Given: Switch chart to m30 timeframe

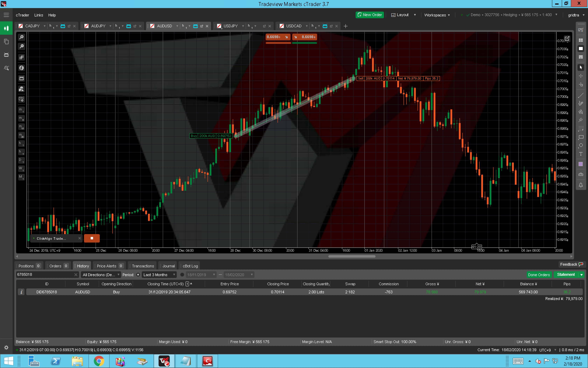Looking at the screenshot, I should (x=21, y=135).
